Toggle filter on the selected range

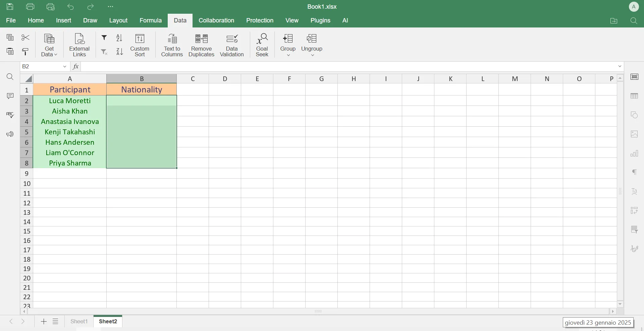point(104,38)
